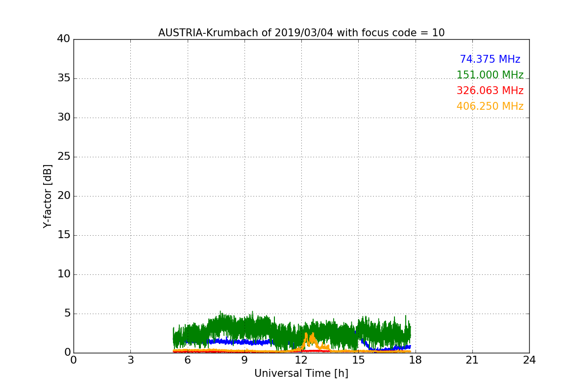This screenshot has height=392, width=588.
Task: Select the green 151.000 MHz legend label
Action: [490, 75]
